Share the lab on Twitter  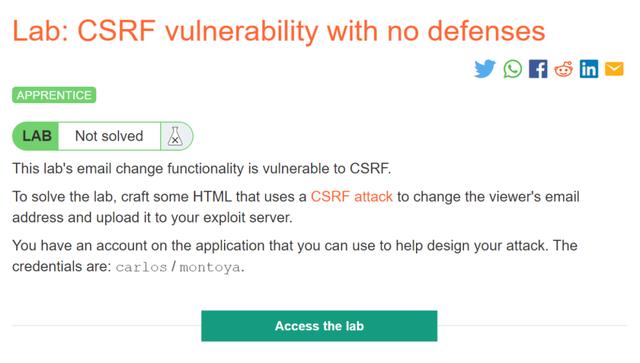pyautogui.click(x=485, y=69)
